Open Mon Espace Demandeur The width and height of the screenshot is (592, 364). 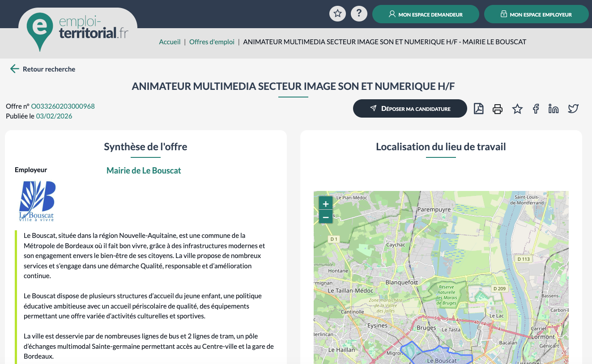[x=426, y=14]
